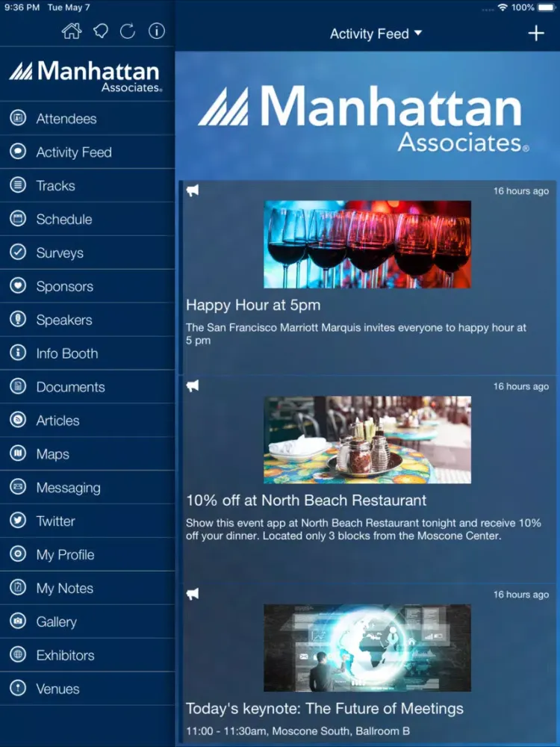Click the Twitter bird icon
560x747 pixels.
[x=18, y=520]
